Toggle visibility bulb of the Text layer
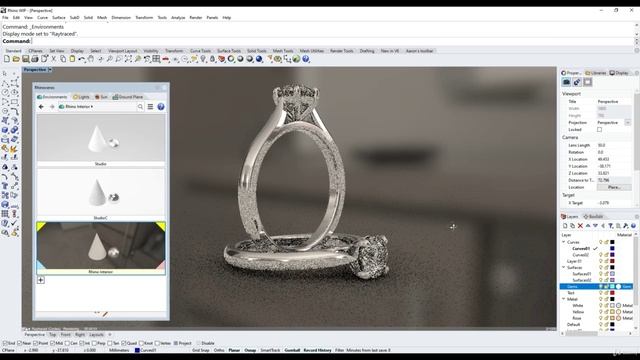The width and height of the screenshot is (640, 360). 600,293
